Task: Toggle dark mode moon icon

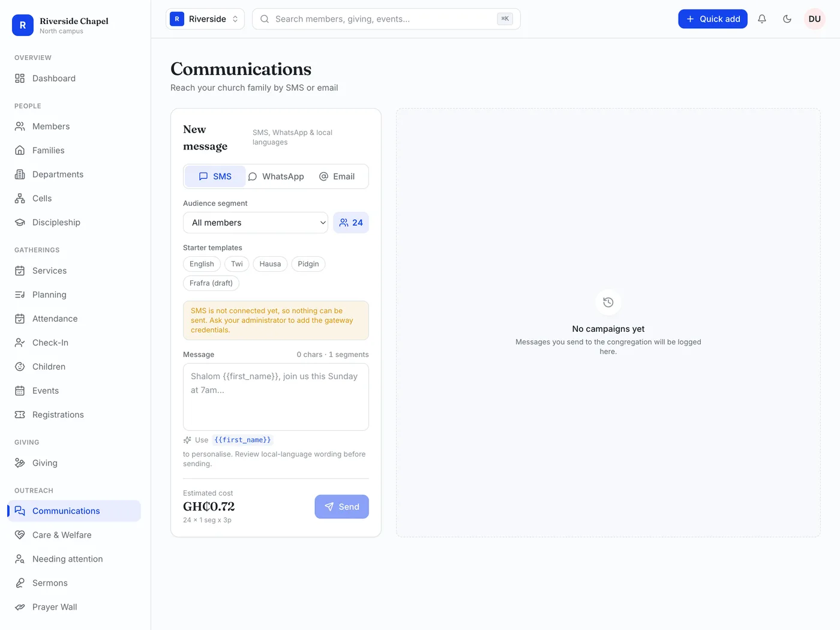Action: pyautogui.click(x=787, y=19)
